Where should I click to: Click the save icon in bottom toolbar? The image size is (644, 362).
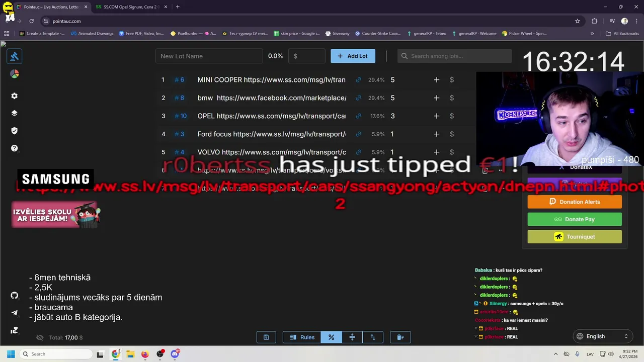pos(266,337)
